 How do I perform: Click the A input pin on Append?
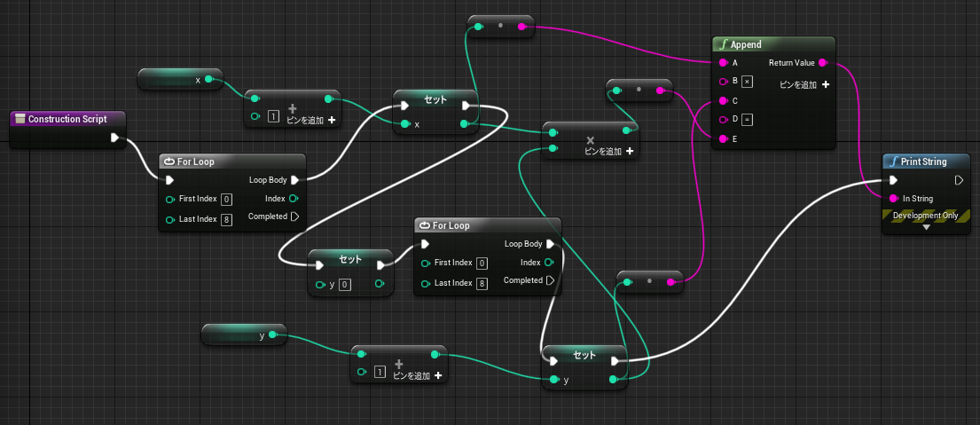723,62
